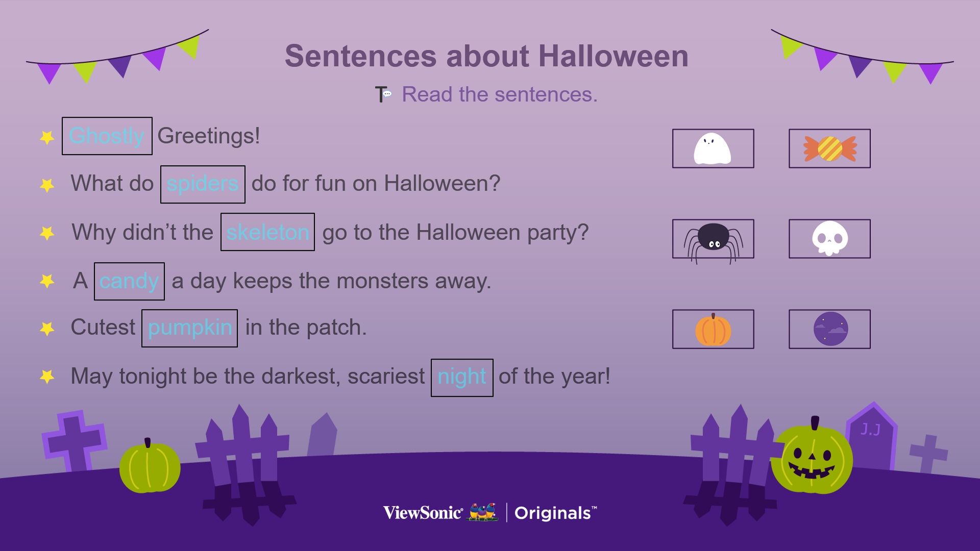Select the wrapped candy picture card
980x551 pixels.
click(829, 148)
